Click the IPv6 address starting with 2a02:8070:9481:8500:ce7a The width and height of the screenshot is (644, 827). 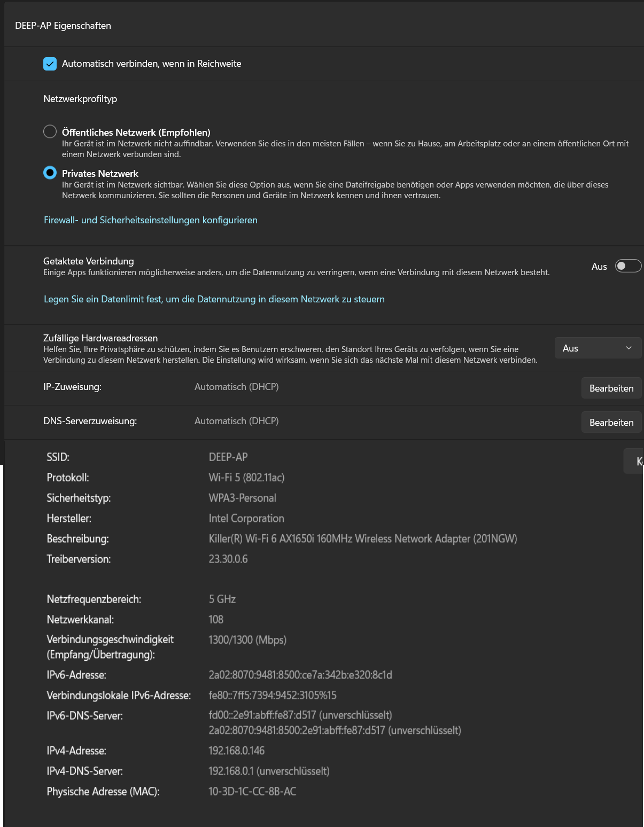[x=300, y=675]
